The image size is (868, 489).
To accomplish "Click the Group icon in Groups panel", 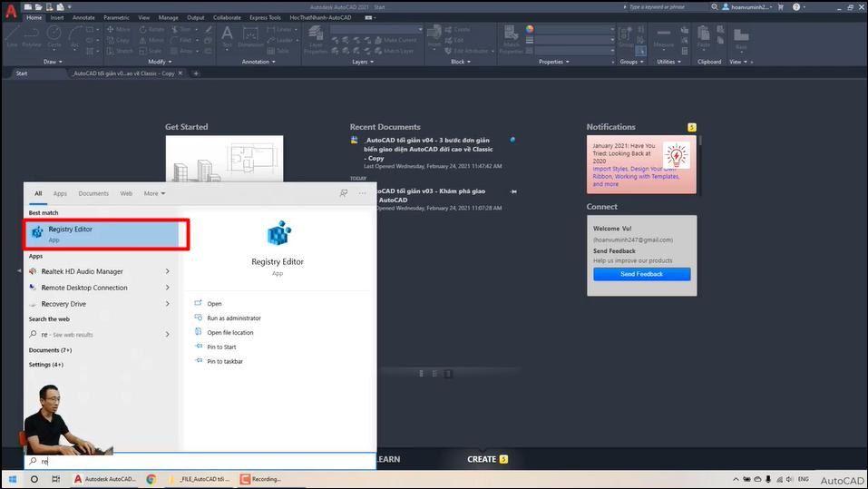I will 626,36.
